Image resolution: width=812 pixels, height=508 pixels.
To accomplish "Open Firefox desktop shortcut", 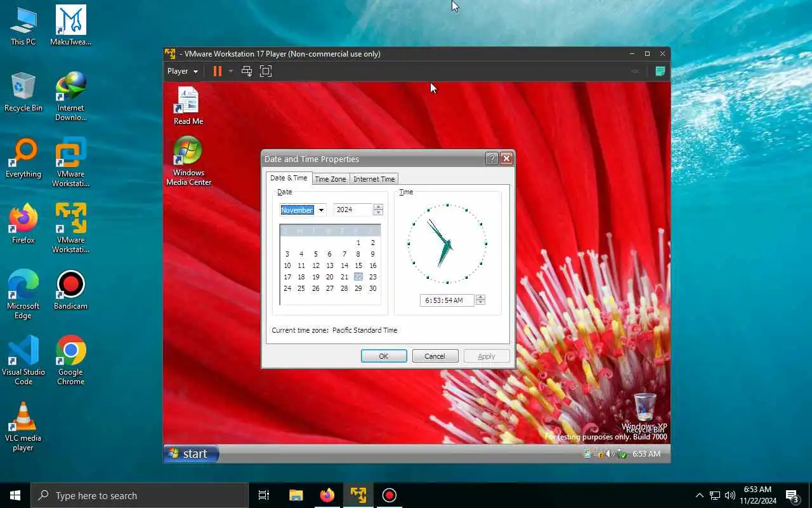I will (23, 225).
